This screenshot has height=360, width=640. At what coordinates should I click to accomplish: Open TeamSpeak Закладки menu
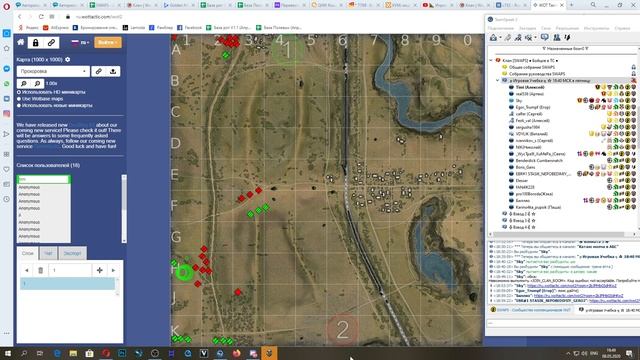coord(527,28)
